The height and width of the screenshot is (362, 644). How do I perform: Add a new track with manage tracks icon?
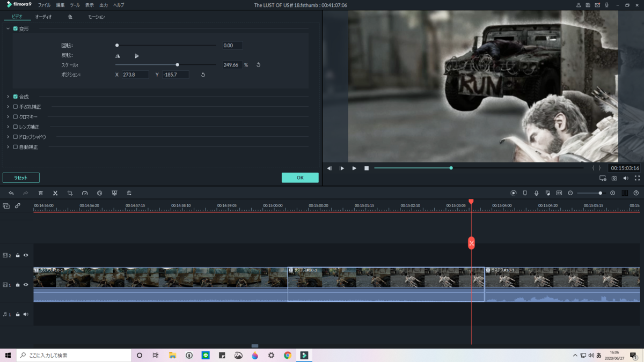coord(6,206)
